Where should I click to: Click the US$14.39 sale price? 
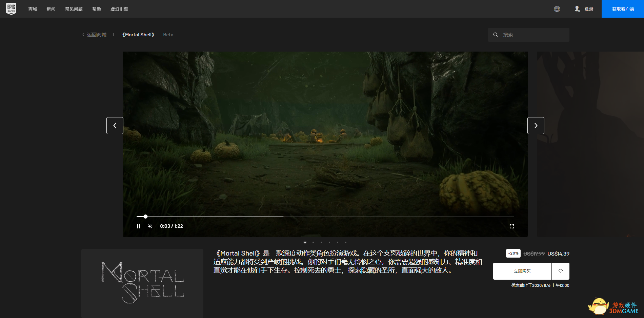(x=558, y=254)
